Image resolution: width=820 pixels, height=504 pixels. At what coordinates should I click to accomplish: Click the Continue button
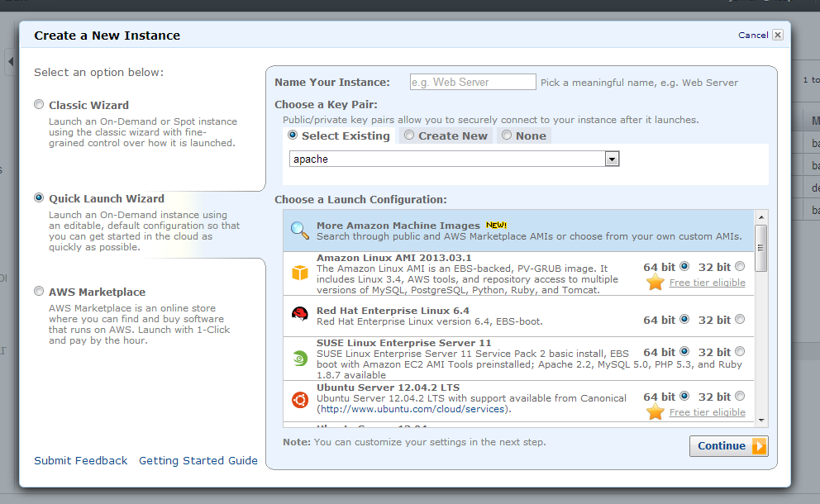(x=728, y=446)
